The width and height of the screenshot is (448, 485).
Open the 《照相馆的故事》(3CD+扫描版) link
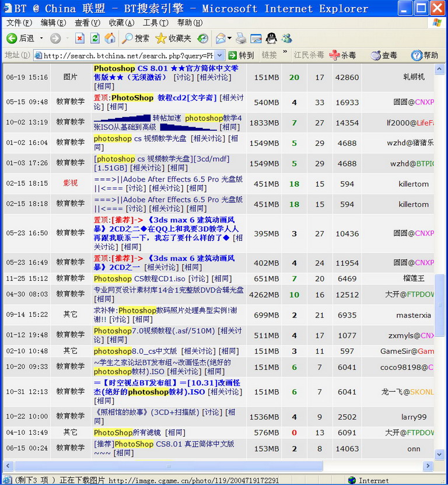tap(146, 412)
